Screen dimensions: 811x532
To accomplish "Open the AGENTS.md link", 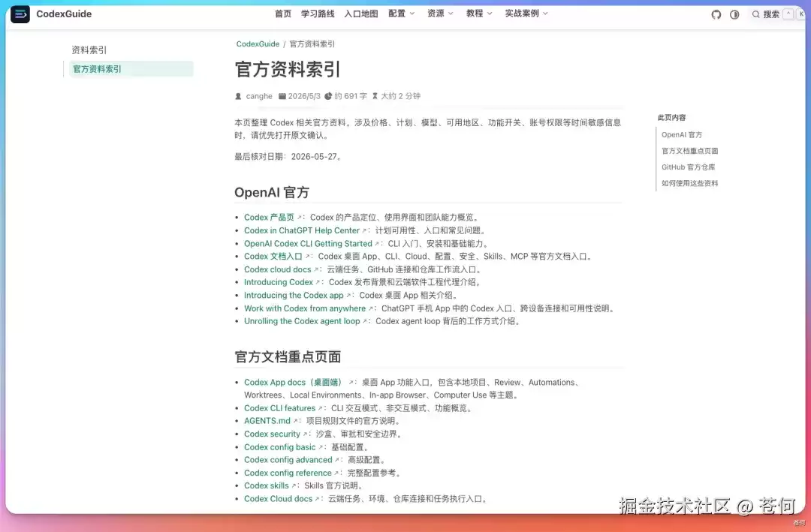I will point(267,422).
